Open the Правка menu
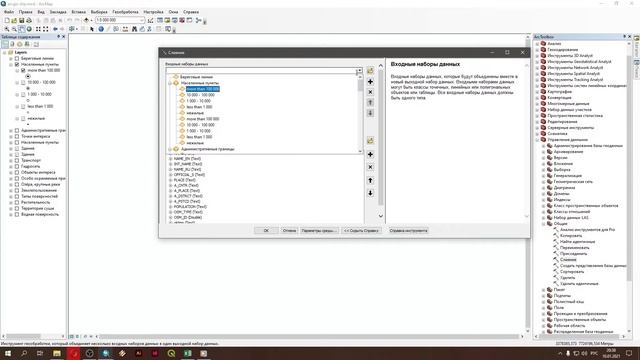 point(25,12)
